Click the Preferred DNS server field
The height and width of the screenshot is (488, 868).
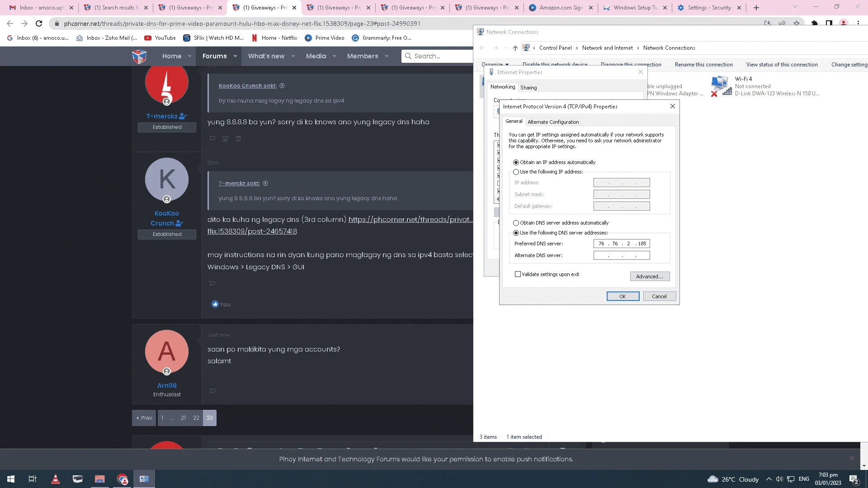[x=622, y=244]
